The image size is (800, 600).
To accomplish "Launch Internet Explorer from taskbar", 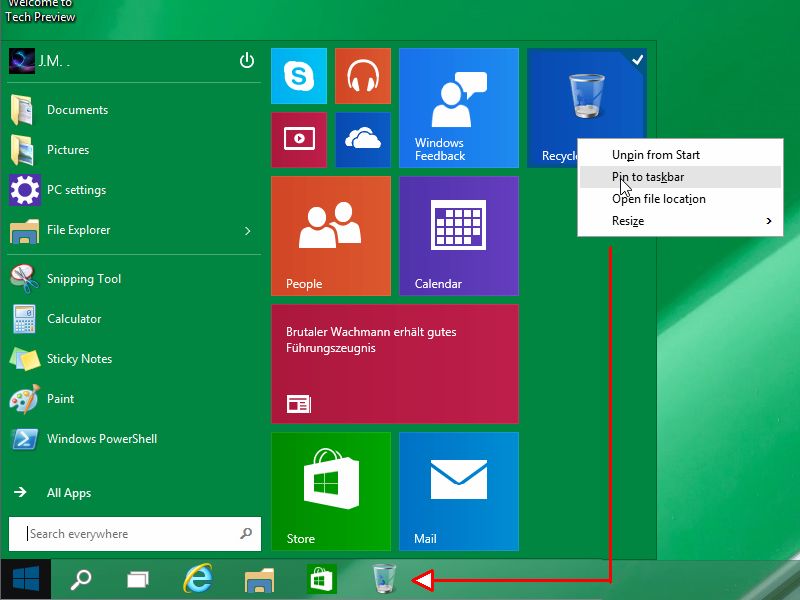I will 198,579.
